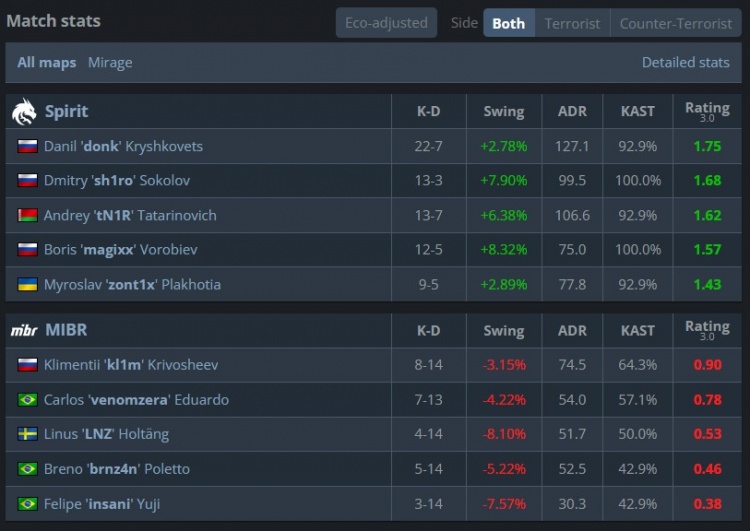The image size is (750, 531).
Task: Open Carlos 'venomzera' Eduardo player page
Action: coord(136,399)
